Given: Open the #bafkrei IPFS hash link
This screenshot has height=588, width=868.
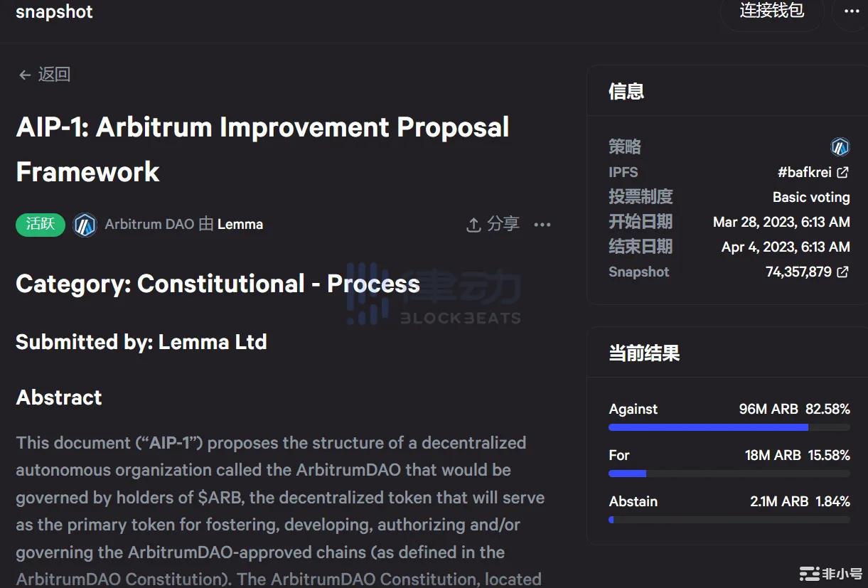Looking at the screenshot, I should click(804, 172).
